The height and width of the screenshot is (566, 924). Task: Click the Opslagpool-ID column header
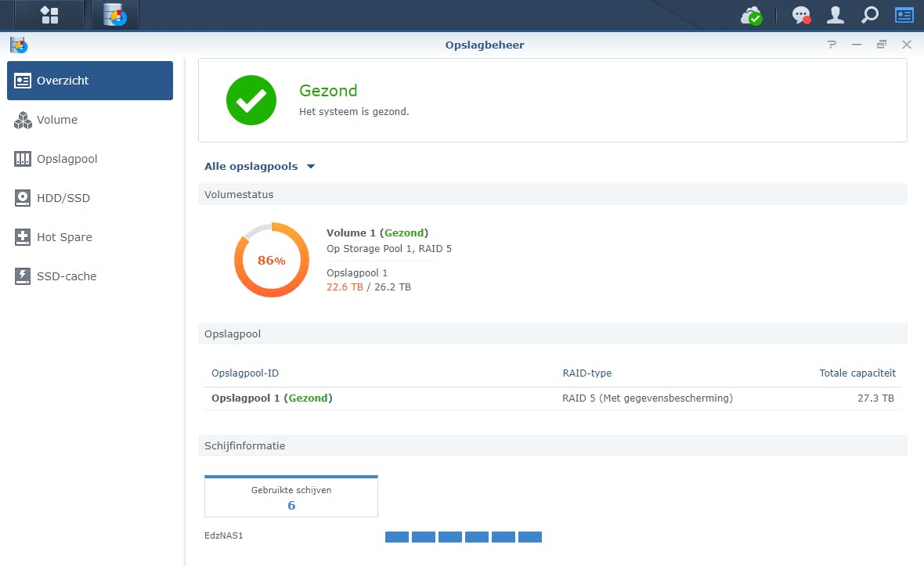coord(245,373)
